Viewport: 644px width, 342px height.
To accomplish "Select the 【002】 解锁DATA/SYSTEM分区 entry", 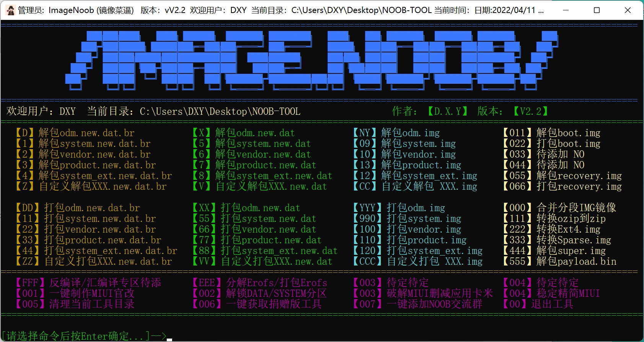I will point(259,294).
